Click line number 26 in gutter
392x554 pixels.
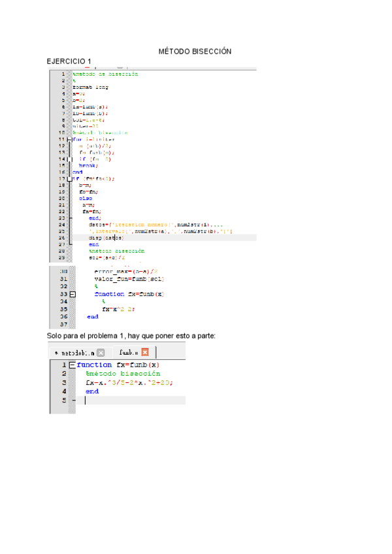coord(62,238)
